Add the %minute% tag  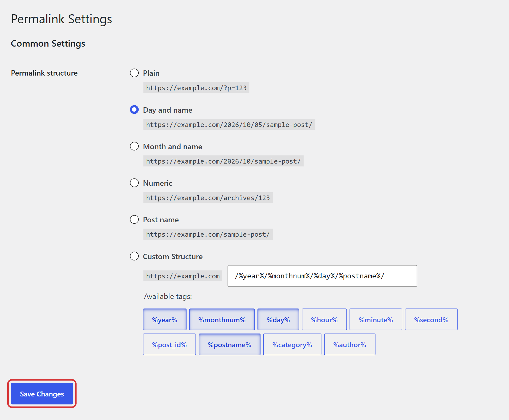tap(376, 320)
